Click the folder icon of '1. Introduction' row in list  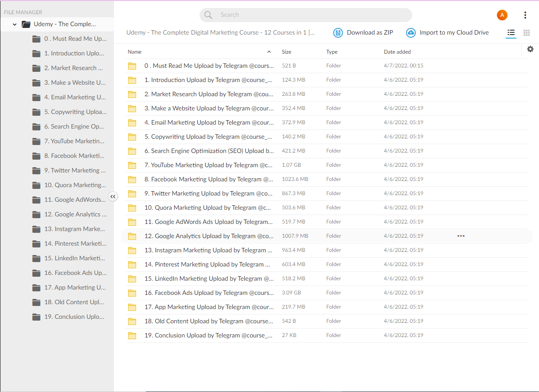(132, 80)
